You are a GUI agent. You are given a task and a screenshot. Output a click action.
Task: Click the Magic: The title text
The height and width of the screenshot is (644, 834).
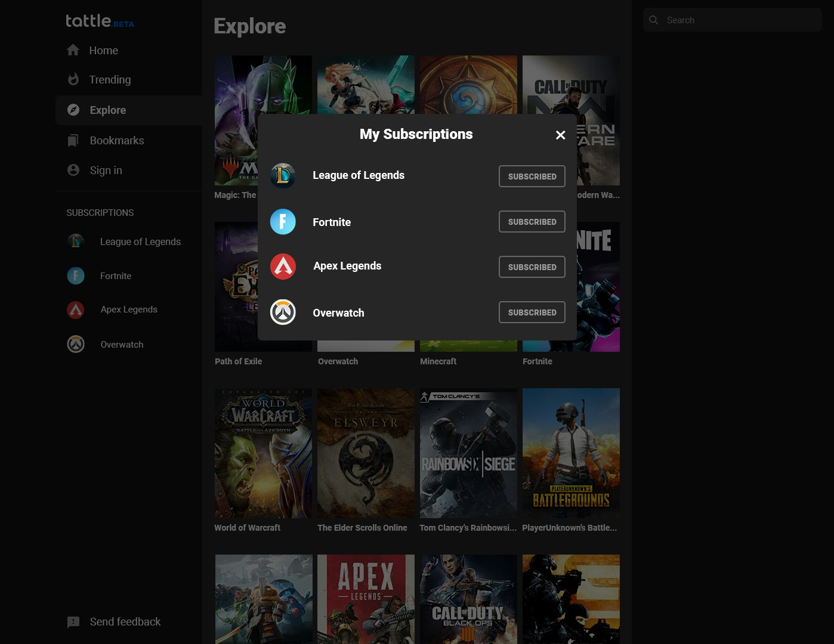pos(235,195)
